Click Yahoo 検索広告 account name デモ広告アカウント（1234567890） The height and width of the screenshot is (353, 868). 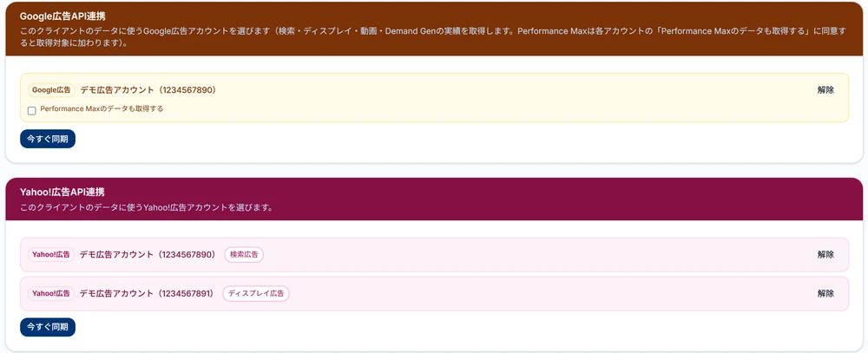pos(148,254)
